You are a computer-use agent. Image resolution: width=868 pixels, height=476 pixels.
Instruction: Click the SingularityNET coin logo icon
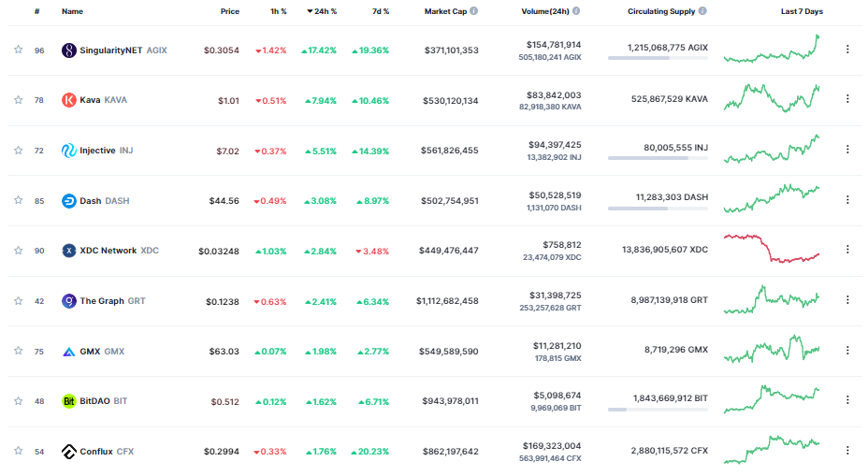click(68, 50)
